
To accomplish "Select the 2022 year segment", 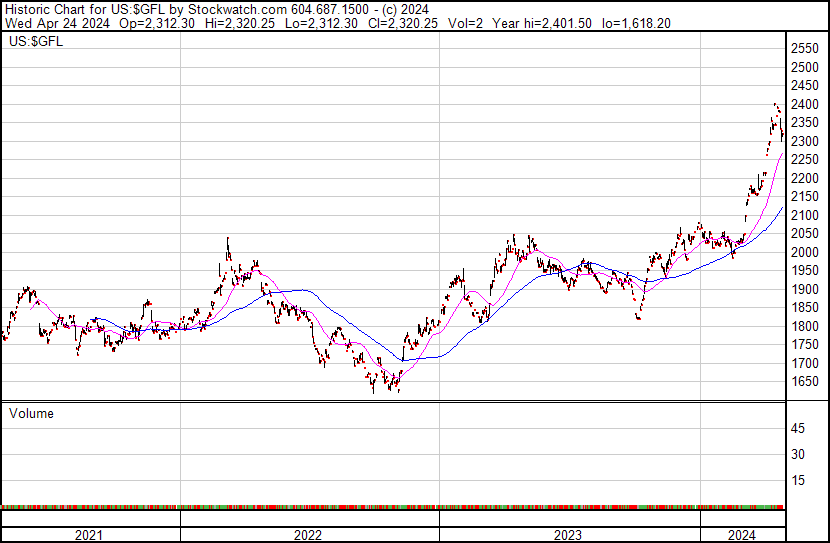I will pos(308,535).
